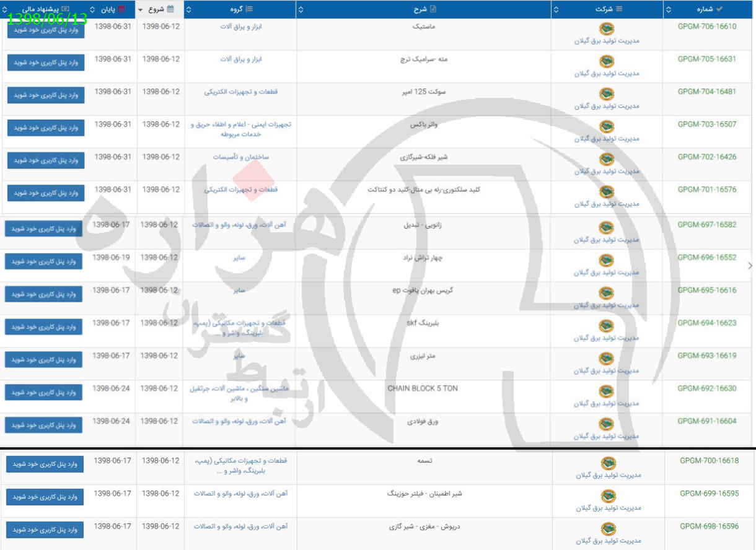Viewport: 756px width, 550px height.
Task: Click the calendar icon beside the شروع header
Action: pyautogui.click(x=170, y=8)
